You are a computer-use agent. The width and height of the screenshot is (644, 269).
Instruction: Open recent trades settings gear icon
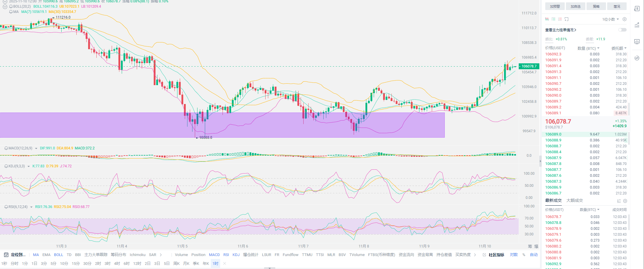click(625, 201)
